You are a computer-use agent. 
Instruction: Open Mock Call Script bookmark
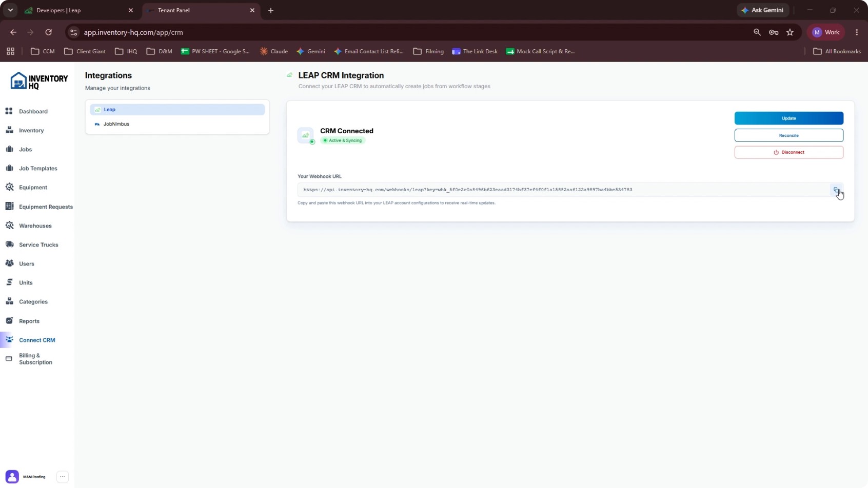click(540, 51)
